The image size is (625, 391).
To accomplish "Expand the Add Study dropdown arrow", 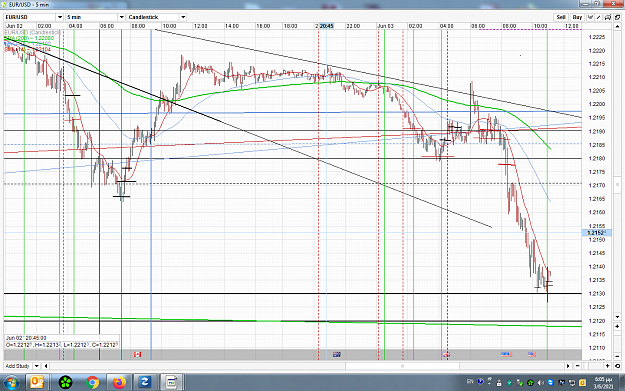I will coord(36,366).
